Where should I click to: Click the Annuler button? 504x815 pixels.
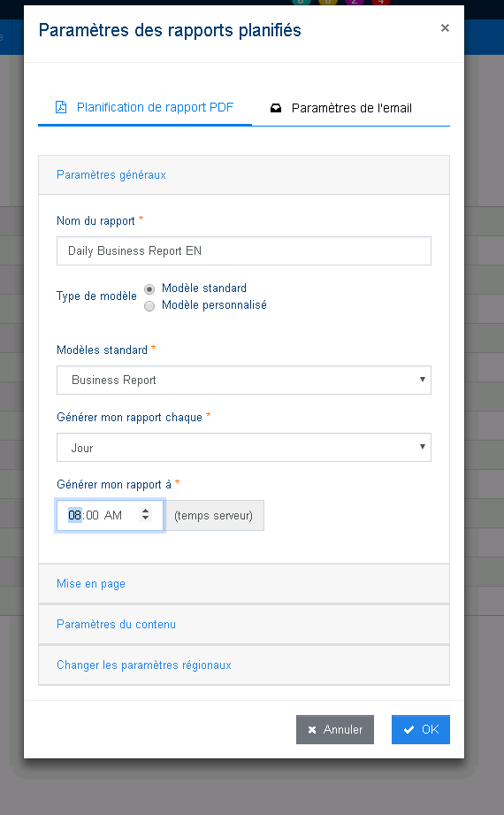pos(334,730)
